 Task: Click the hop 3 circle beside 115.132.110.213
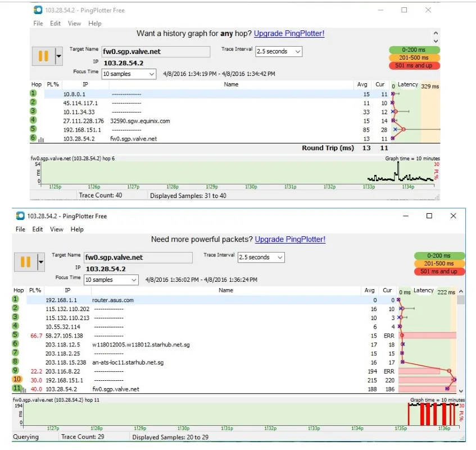[x=16, y=317]
